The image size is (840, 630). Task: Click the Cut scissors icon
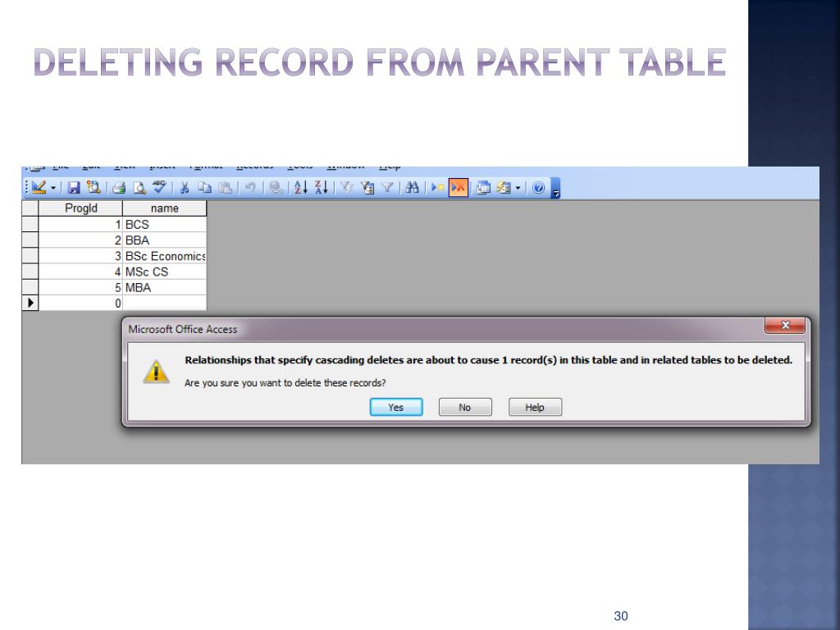[x=185, y=188]
